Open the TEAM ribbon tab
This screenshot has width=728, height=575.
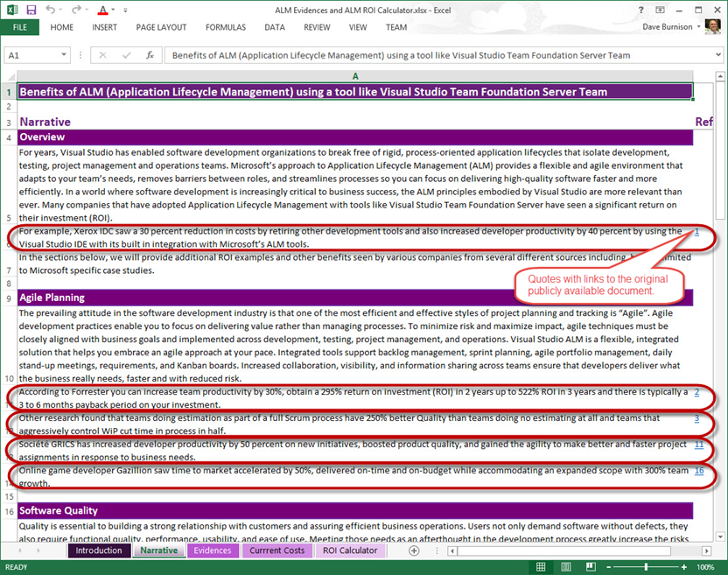tap(396, 27)
